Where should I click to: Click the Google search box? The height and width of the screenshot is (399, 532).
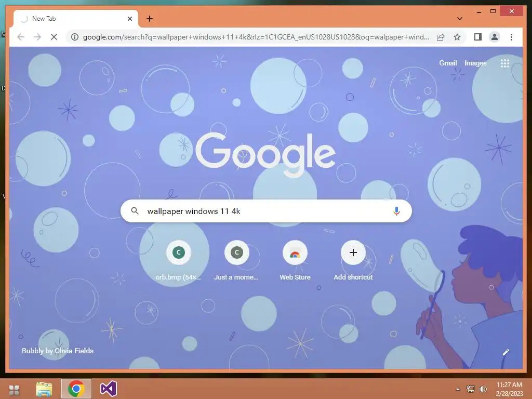tap(266, 211)
